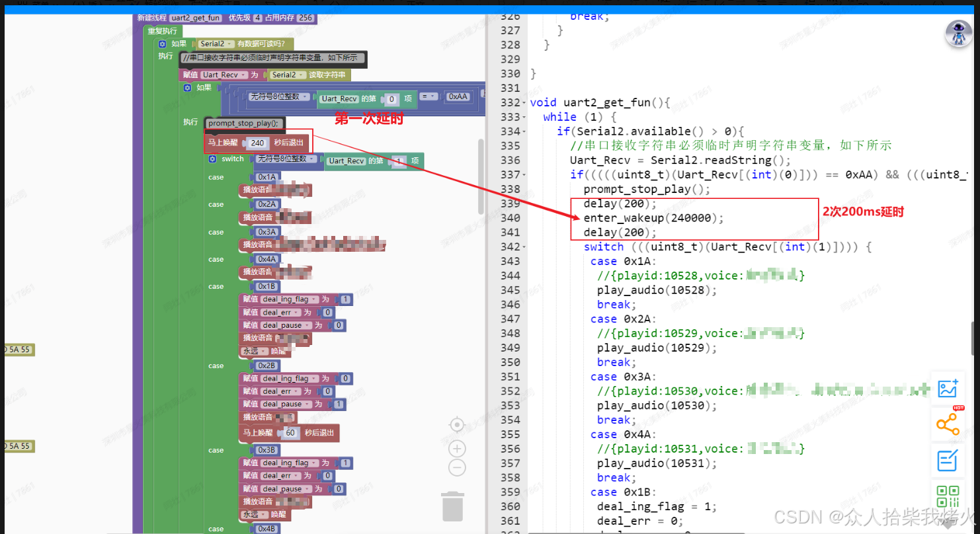Open Serial2 dropdown in 有数据可读吗 block
Viewport: 980px width, 534px height.
pos(216,44)
